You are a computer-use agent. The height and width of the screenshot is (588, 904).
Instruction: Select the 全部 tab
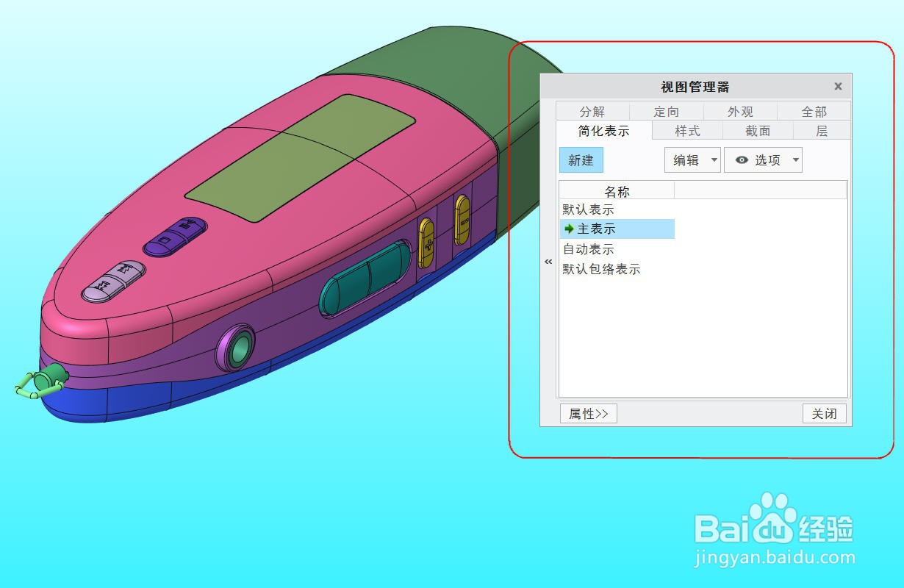click(814, 111)
